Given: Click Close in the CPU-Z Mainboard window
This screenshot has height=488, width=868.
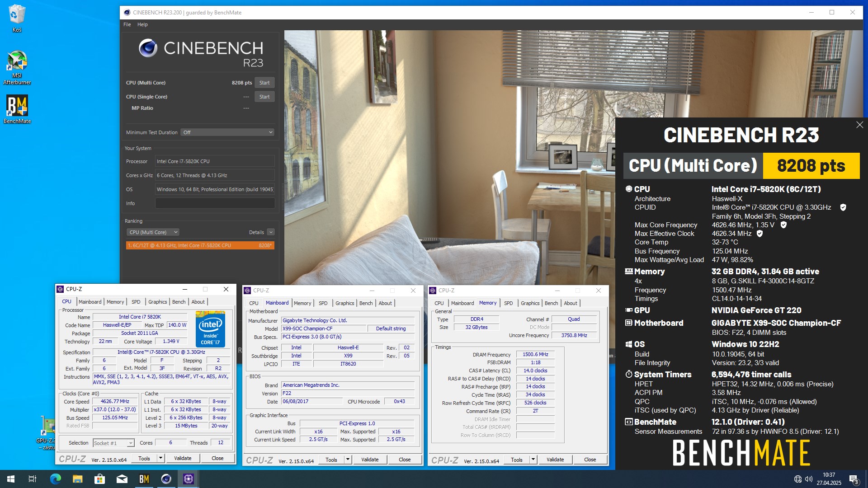Looking at the screenshot, I should tap(405, 460).
